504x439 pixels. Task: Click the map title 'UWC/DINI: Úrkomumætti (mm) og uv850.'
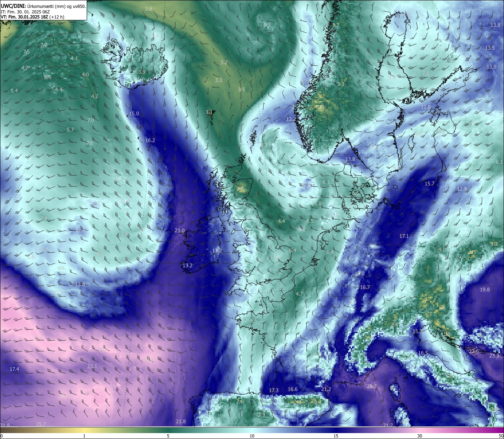[x=43, y=6]
